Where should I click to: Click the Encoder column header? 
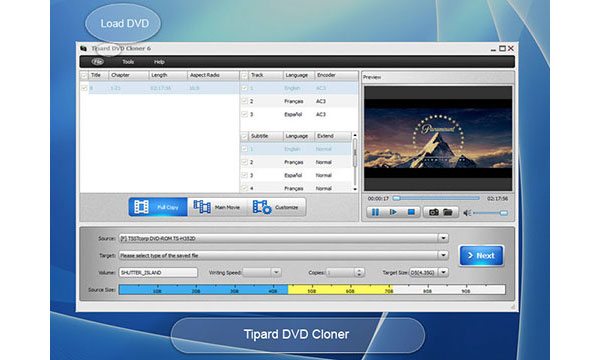click(336, 75)
